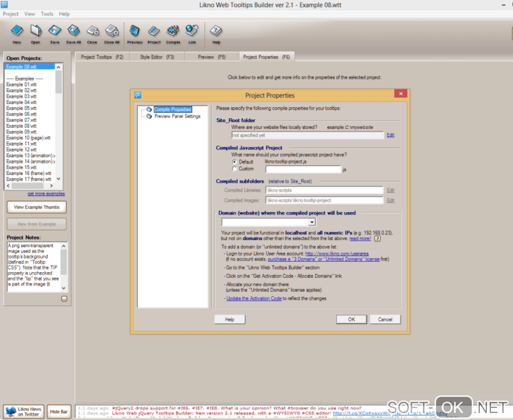Select the Default javascript name radio button
This screenshot has height=420, width=513.
[234, 162]
